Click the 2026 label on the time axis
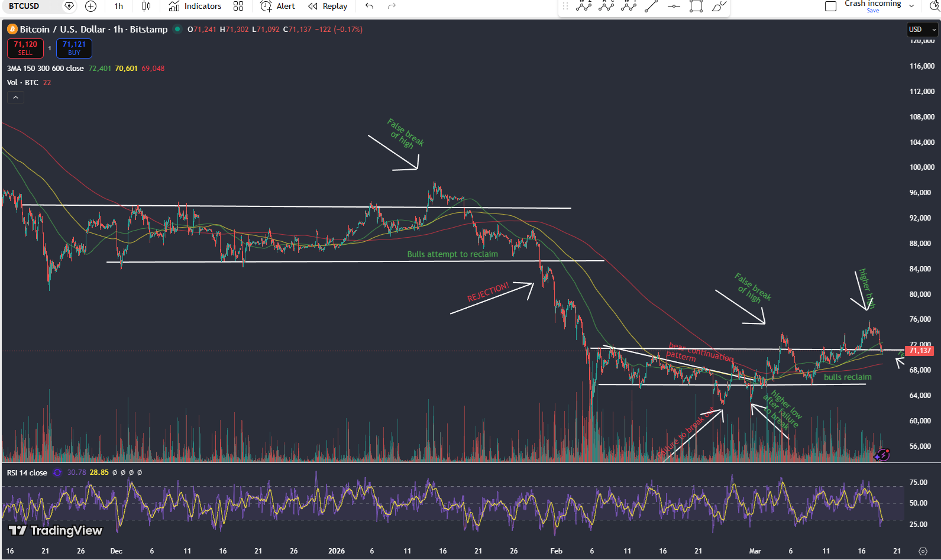 click(337, 551)
